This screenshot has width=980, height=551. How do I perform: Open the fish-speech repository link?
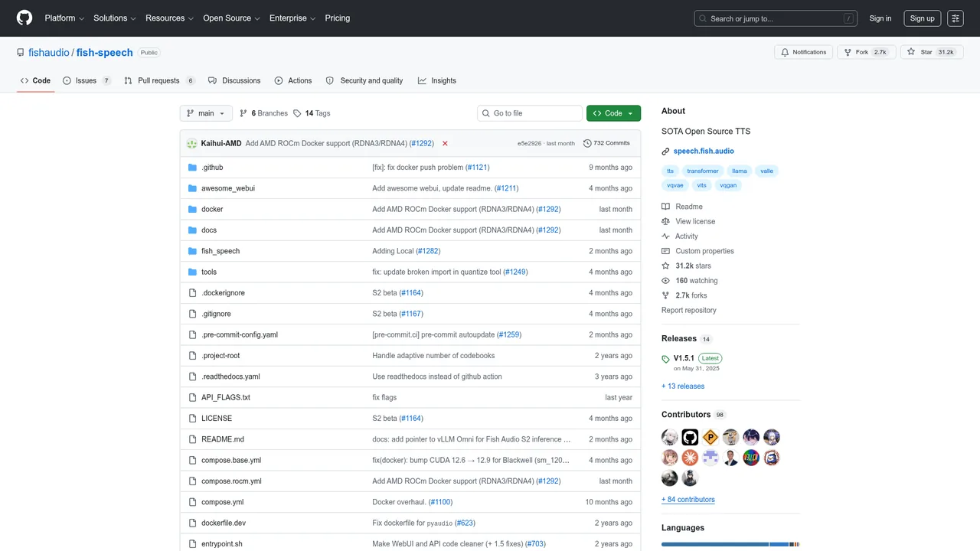point(105,53)
